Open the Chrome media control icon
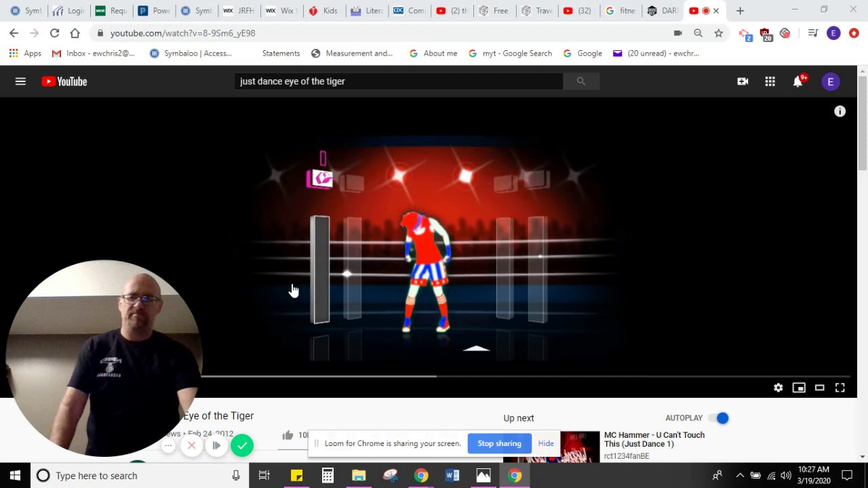868x488 pixels. (x=812, y=33)
